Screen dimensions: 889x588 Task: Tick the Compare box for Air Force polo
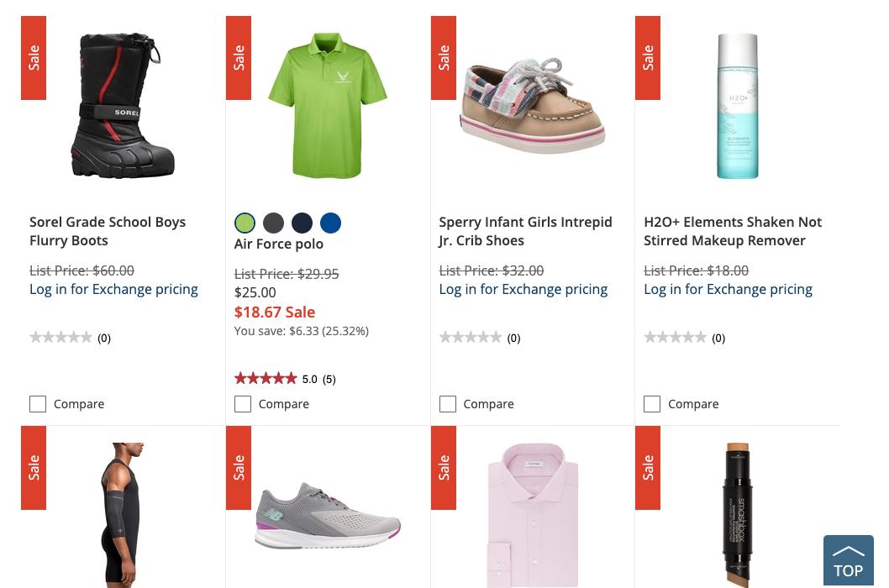[x=243, y=404]
